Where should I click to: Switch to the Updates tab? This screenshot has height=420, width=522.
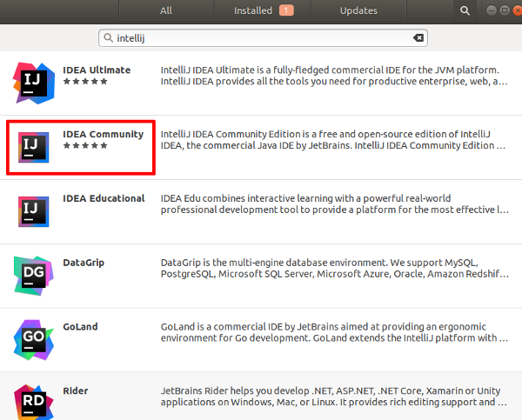click(358, 10)
